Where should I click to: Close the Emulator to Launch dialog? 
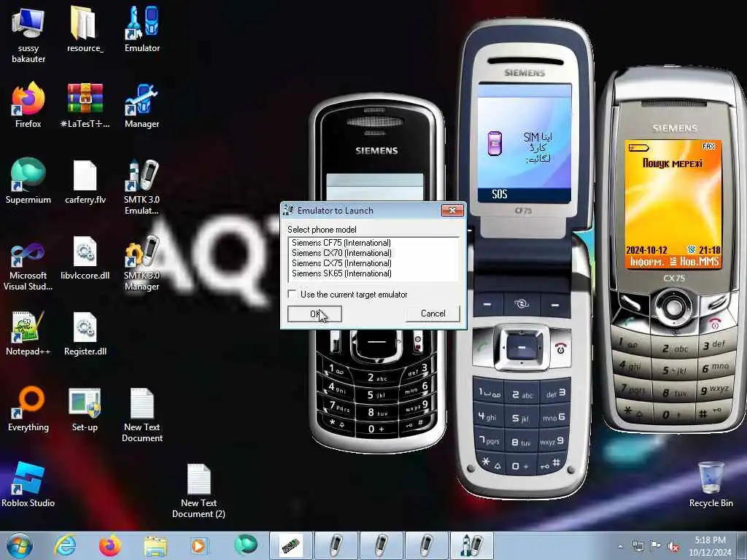pyautogui.click(x=452, y=210)
